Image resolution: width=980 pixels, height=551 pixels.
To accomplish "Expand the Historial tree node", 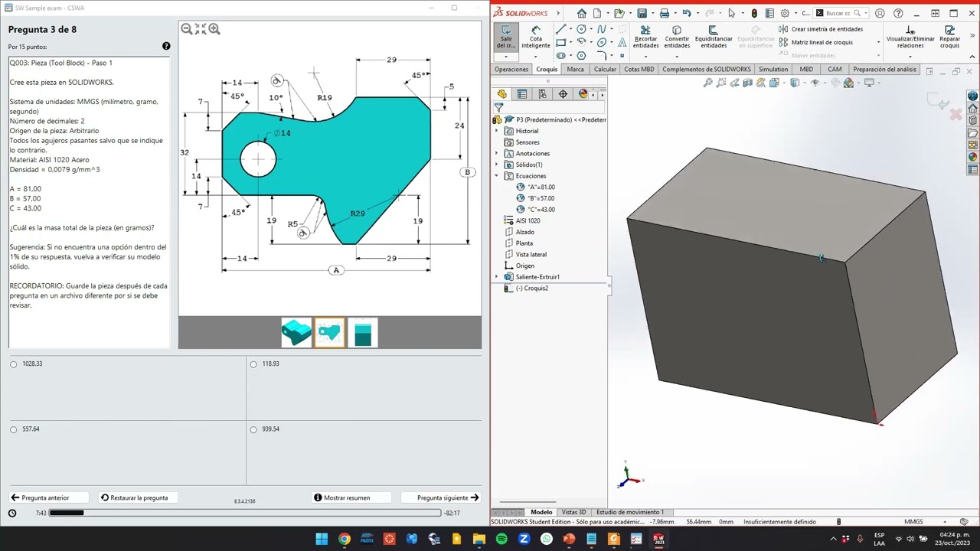I will coord(496,131).
